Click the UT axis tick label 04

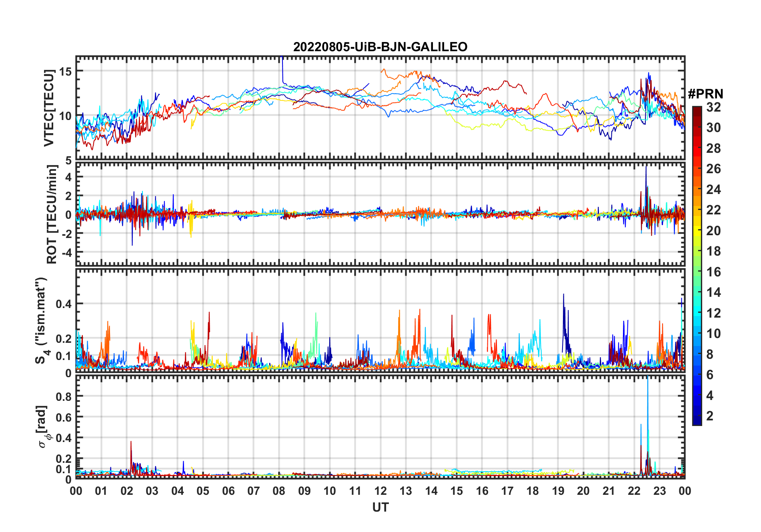pyautogui.click(x=178, y=491)
